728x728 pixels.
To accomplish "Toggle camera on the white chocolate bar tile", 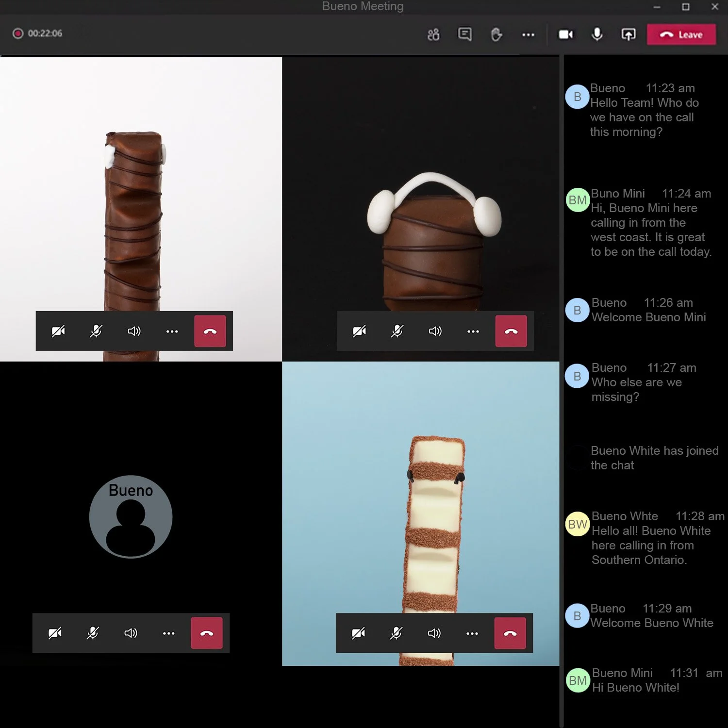I will [x=359, y=633].
